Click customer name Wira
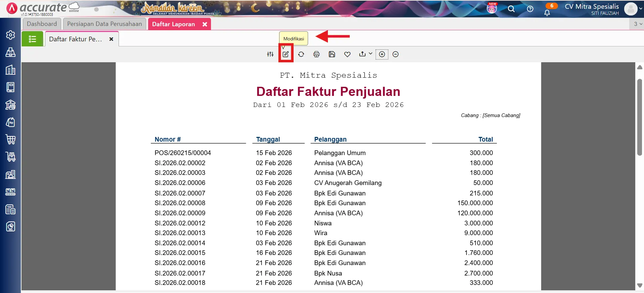This screenshot has width=644, height=293. 320,233
